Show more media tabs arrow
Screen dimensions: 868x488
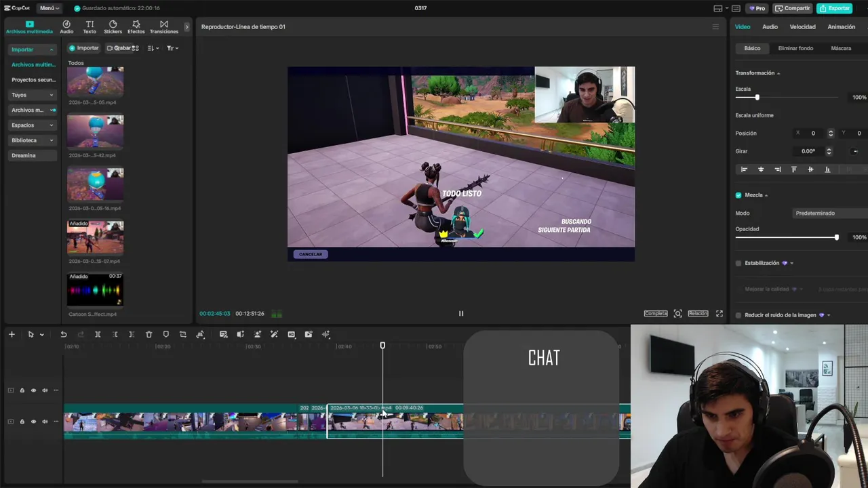(187, 27)
